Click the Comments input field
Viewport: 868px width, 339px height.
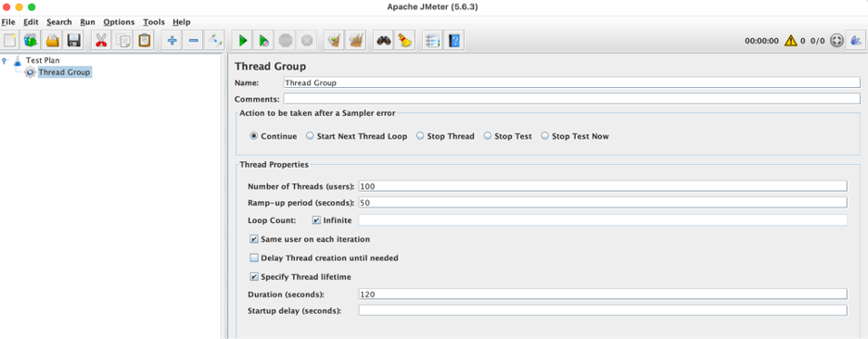(571, 99)
